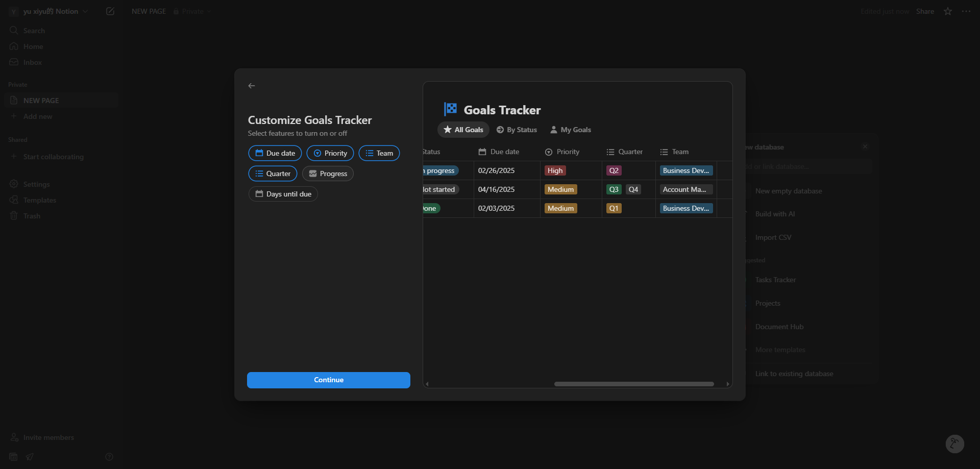Click the preview scroll left arrow
The height and width of the screenshot is (469, 980).
427,384
